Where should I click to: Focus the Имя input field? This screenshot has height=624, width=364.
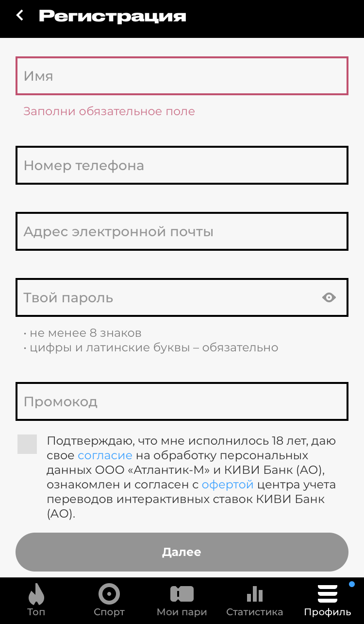(x=182, y=76)
